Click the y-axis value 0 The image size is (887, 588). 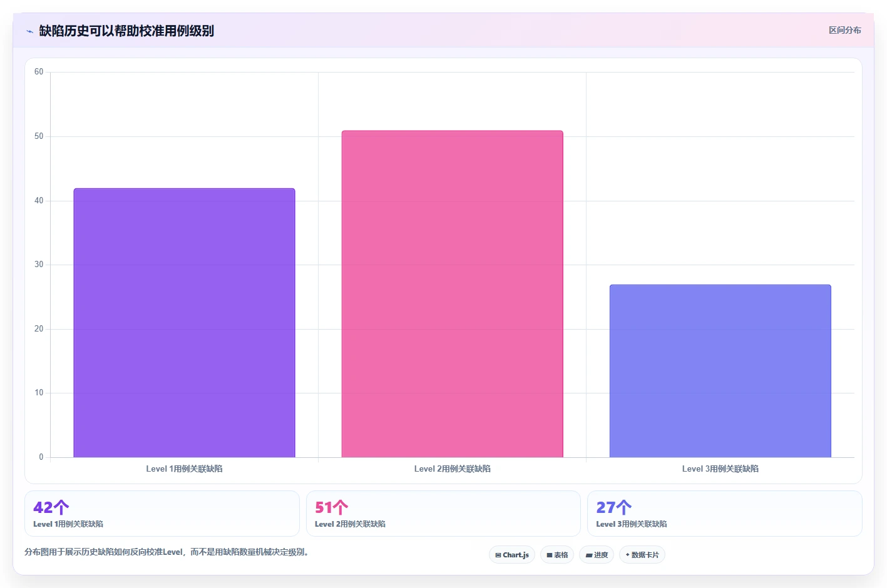(41, 457)
